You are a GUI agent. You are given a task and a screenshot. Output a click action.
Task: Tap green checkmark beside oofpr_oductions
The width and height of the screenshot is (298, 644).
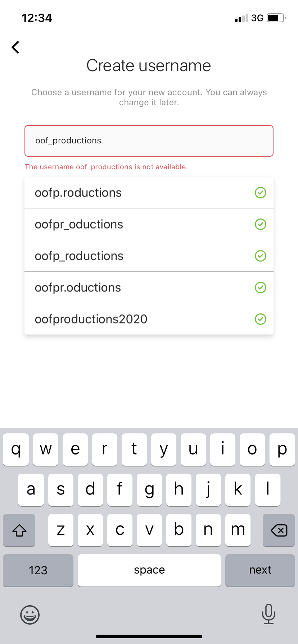[x=261, y=224]
